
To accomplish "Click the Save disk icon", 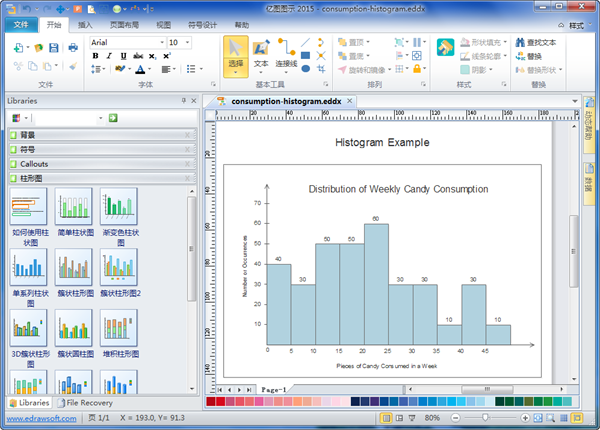I will pyautogui.click(x=54, y=48).
